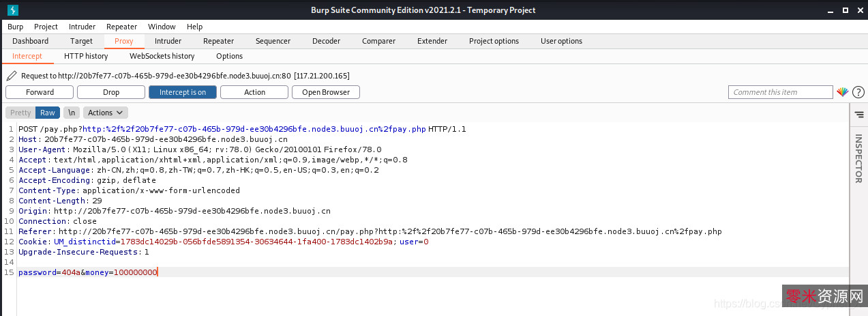Switch to the Decoder tab
This screenshot has width=868, height=316.
click(326, 41)
